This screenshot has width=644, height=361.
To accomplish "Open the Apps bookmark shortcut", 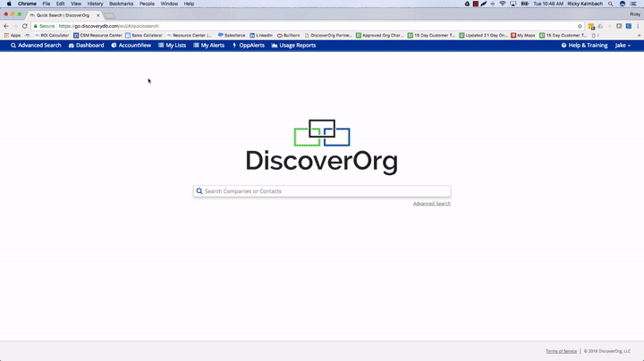I will (x=13, y=35).
